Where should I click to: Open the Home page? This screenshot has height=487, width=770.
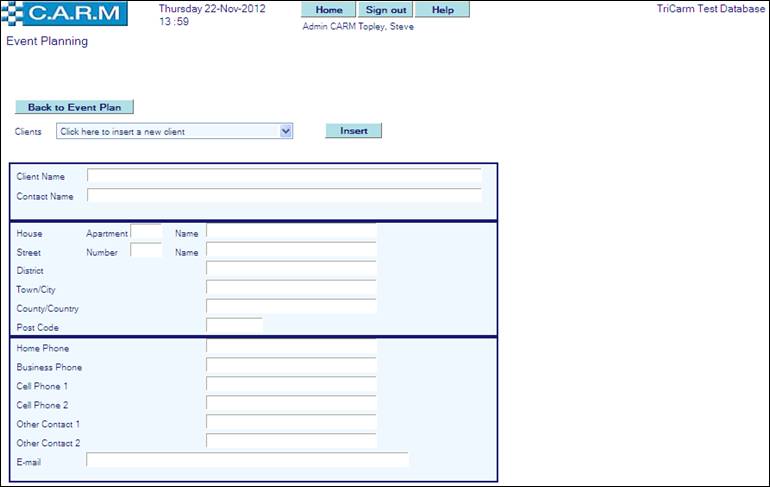[x=329, y=10]
